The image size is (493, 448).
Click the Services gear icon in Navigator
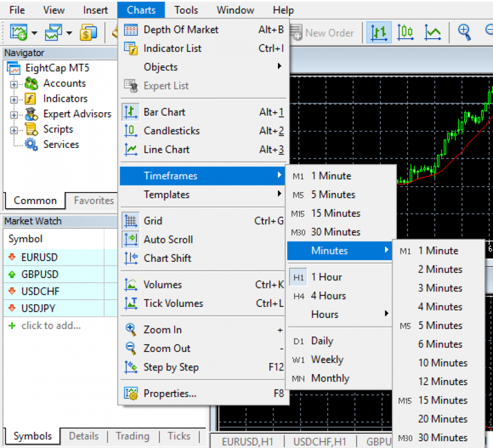[31, 145]
